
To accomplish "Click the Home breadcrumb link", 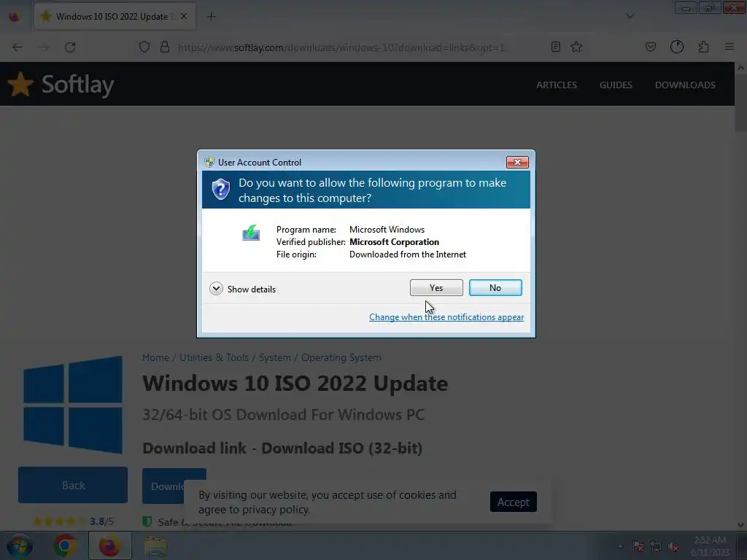I will tap(156, 357).
